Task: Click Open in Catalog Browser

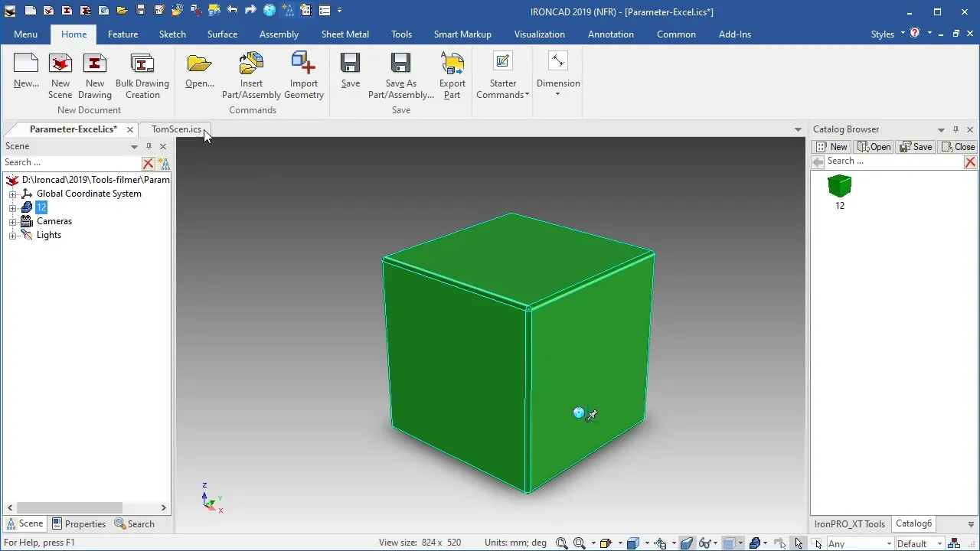Action: 874,147
